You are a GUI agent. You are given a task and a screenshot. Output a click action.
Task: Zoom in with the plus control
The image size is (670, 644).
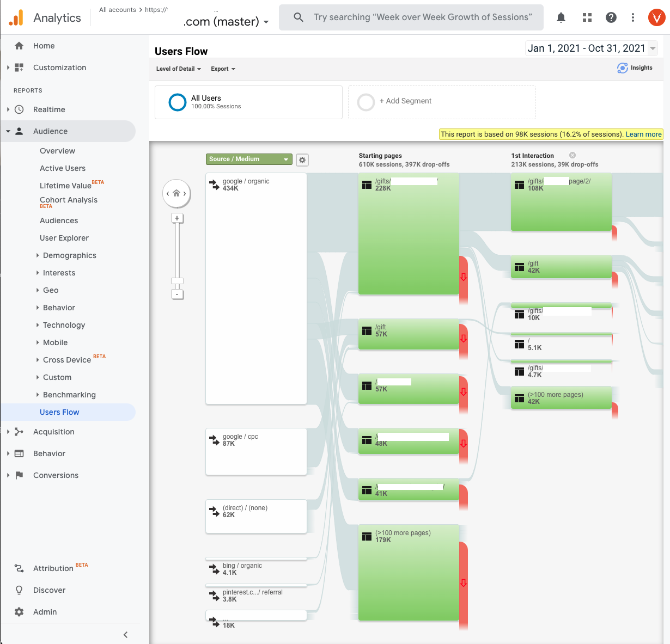pyautogui.click(x=177, y=218)
